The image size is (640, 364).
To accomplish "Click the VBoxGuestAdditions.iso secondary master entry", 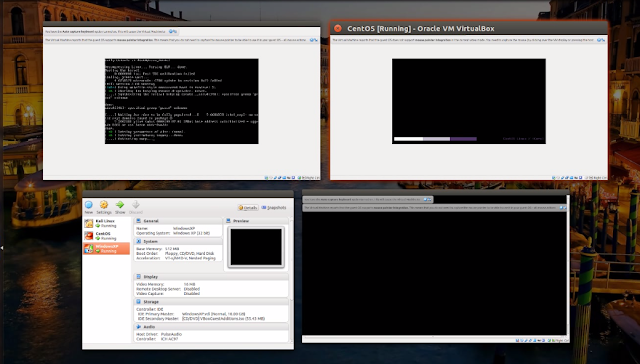I will [223, 319].
